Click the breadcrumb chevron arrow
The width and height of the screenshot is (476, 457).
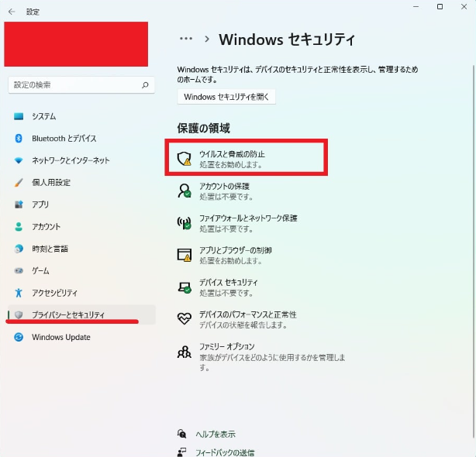[x=207, y=40]
